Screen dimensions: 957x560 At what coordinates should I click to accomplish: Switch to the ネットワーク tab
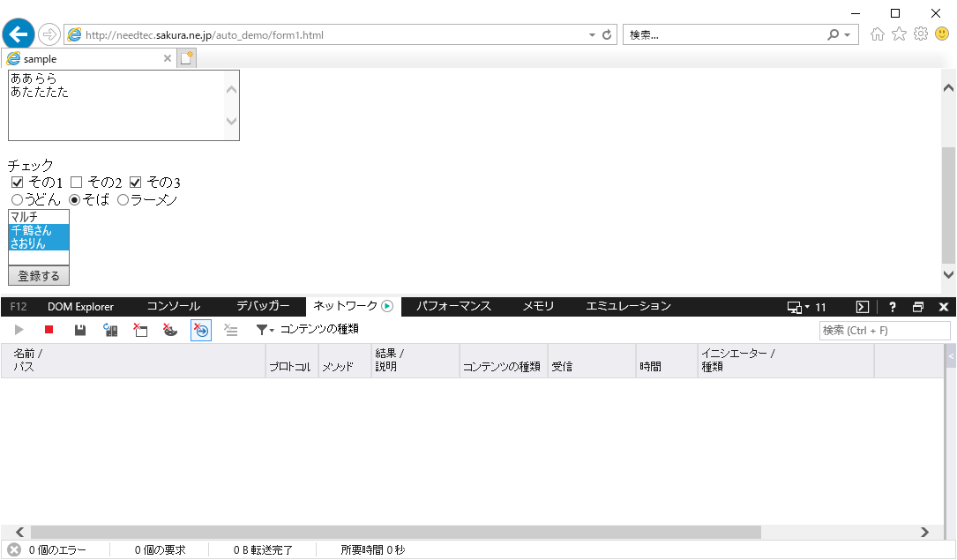[353, 306]
